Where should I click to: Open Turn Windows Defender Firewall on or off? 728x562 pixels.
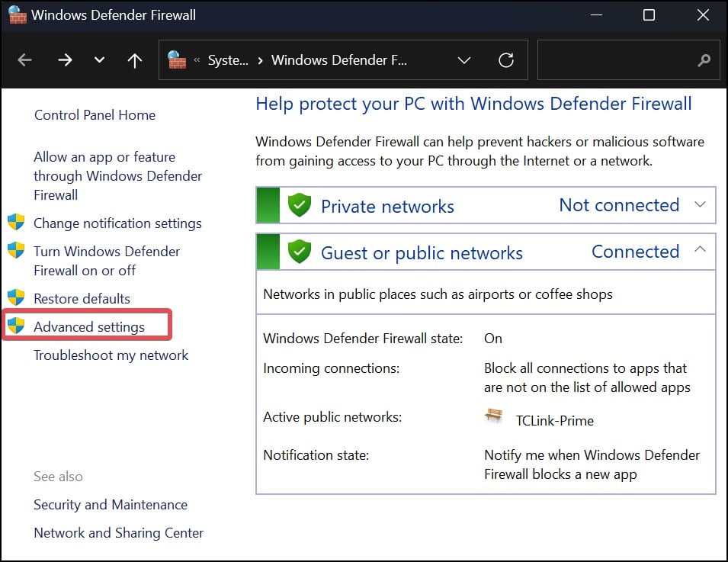pyautogui.click(x=107, y=261)
